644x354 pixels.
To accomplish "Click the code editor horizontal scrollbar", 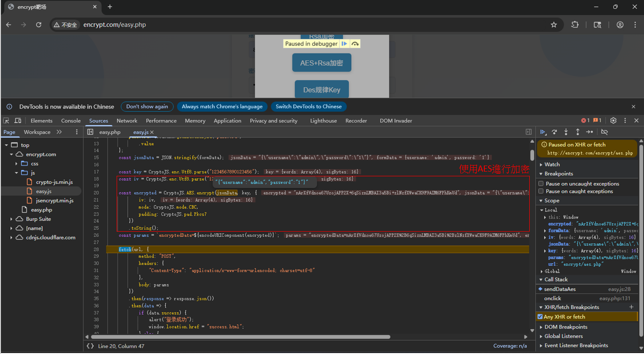I will pyautogui.click(x=240, y=337).
